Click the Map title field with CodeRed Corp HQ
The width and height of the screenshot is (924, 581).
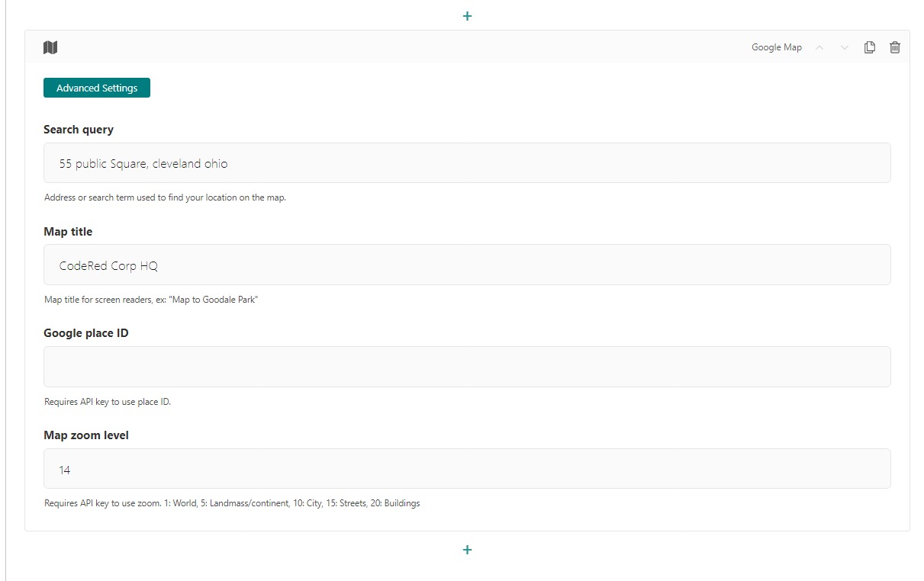point(467,265)
